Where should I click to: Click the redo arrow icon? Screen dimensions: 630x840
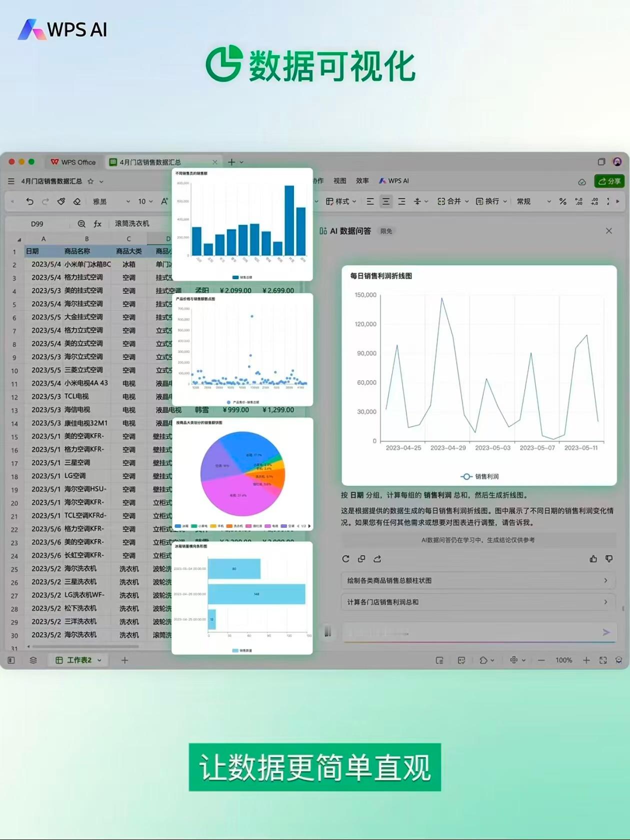45,202
